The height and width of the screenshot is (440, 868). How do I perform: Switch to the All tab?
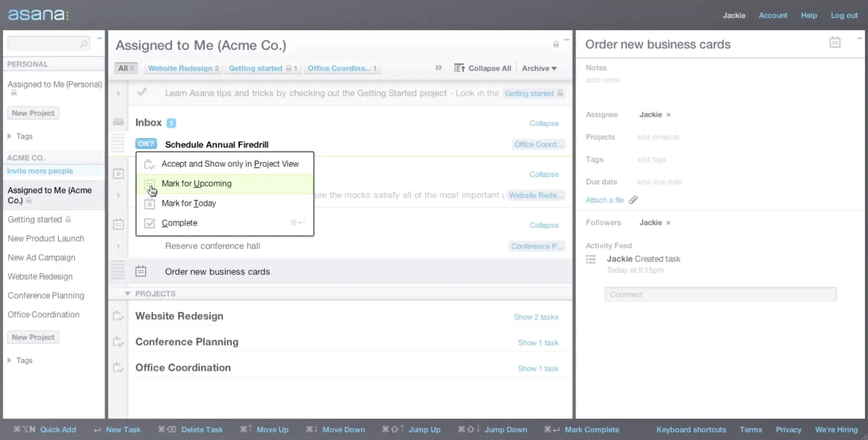pyautogui.click(x=126, y=68)
